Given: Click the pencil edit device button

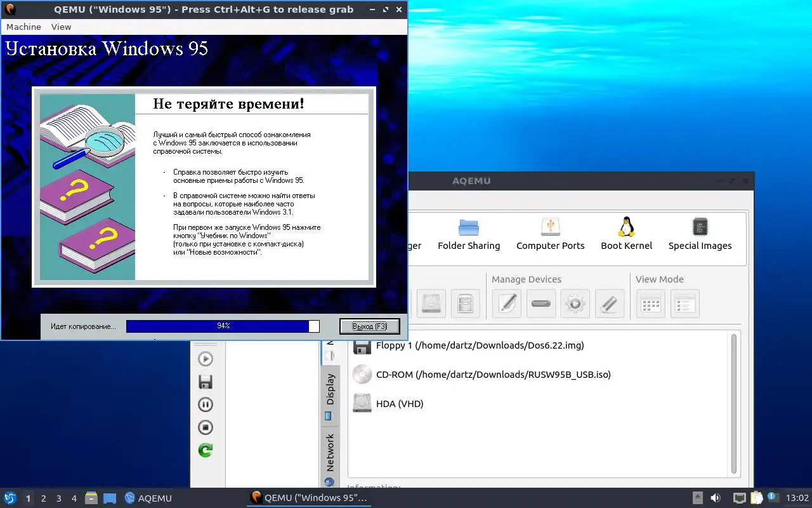Looking at the screenshot, I should pyautogui.click(x=507, y=304).
